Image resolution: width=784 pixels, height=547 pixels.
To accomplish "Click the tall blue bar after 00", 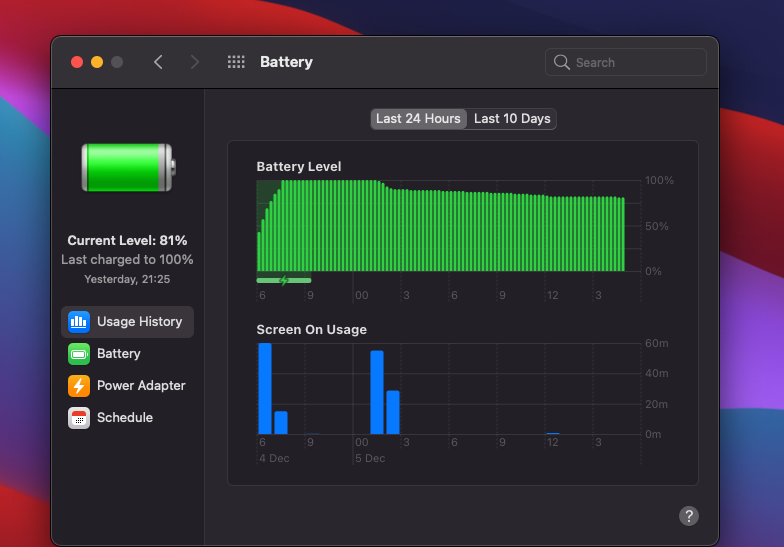I will [x=377, y=392].
